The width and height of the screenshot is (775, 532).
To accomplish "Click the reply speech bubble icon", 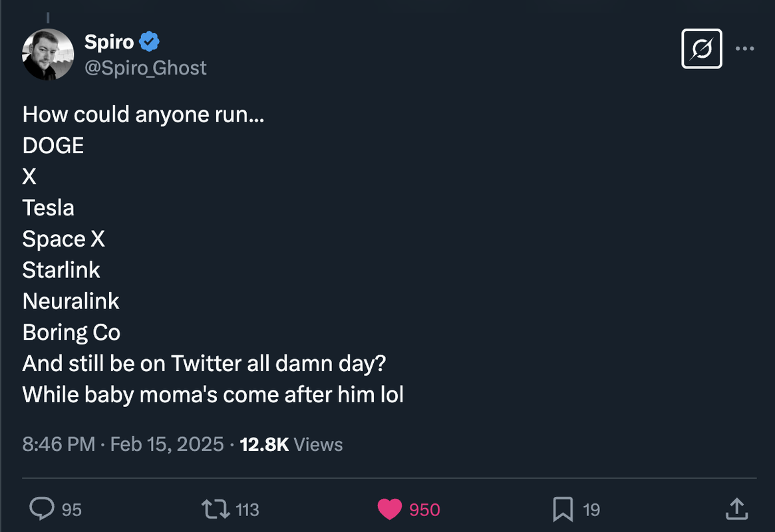I will point(42,509).
